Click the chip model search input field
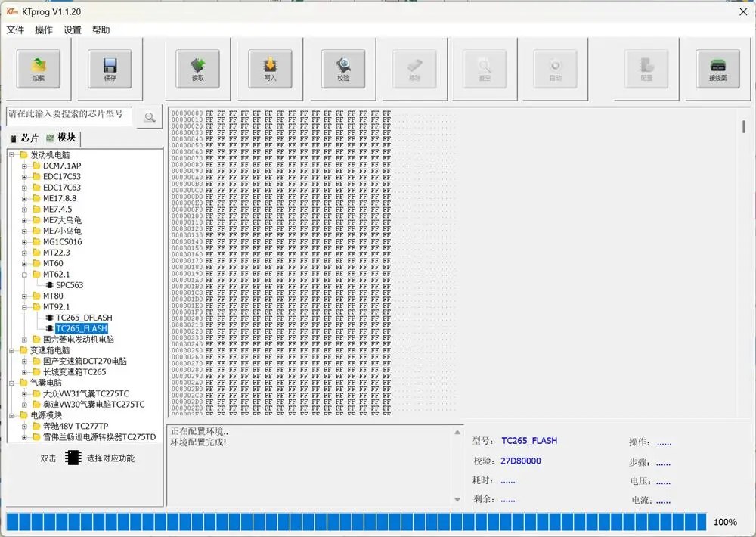Viewport: 756px width, 537px height. click(69, 116)
